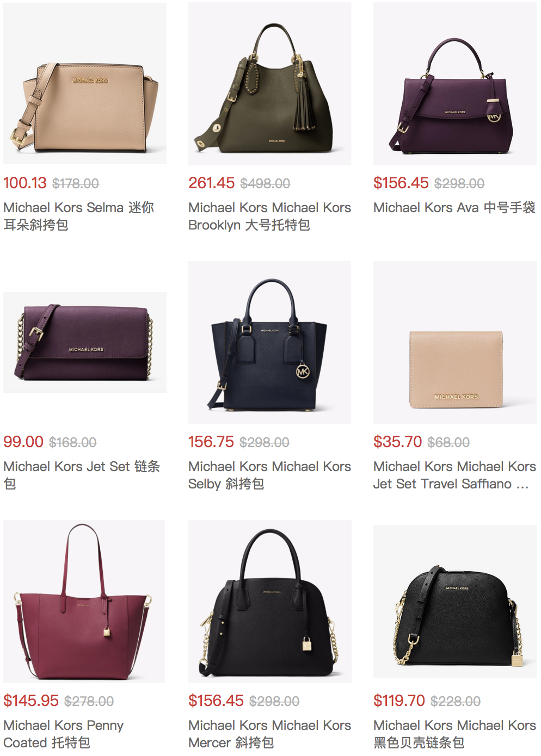Open the purple Ava satchel image

point(455,84)
